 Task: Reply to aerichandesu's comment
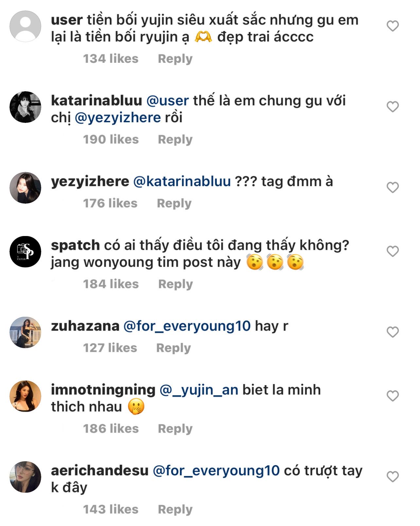(175, 509)
